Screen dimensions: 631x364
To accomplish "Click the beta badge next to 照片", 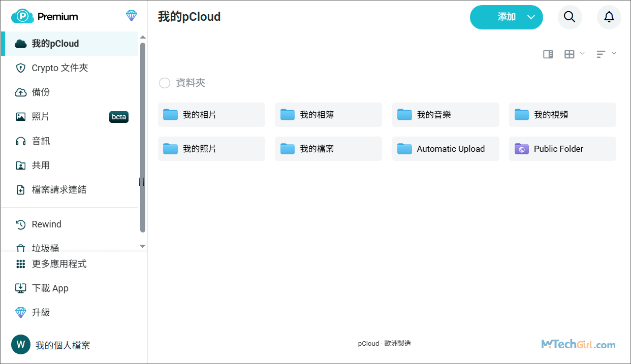I will point(119,117).
